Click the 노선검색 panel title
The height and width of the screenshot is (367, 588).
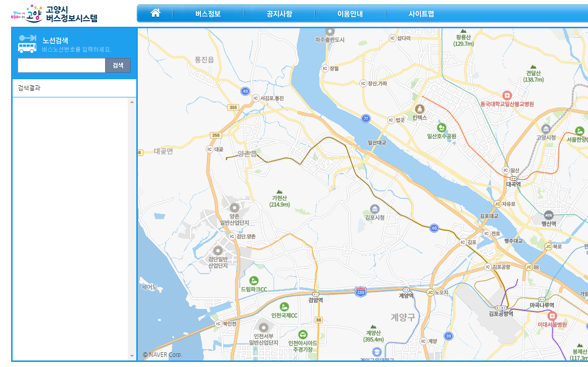pos(55,40)
